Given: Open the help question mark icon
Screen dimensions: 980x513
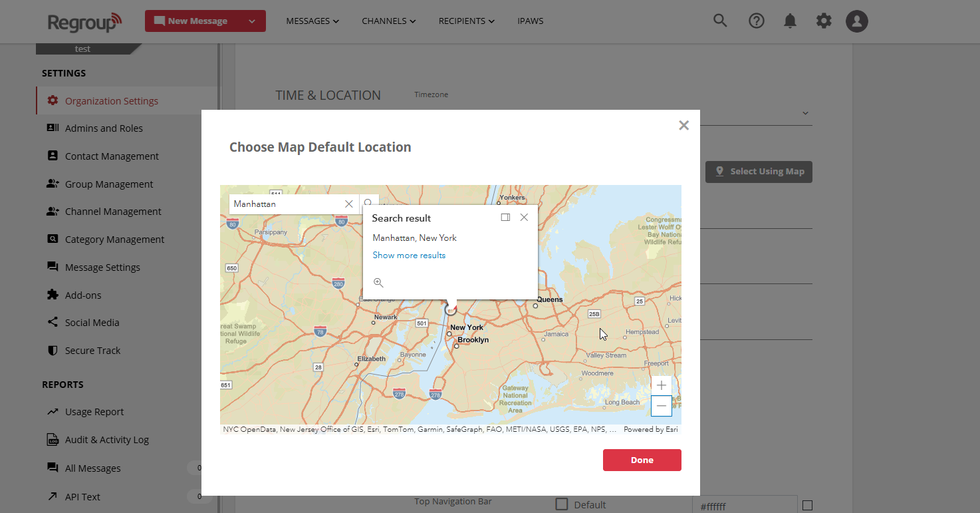Looking at the screenshot, I should [x=756, y=21].
